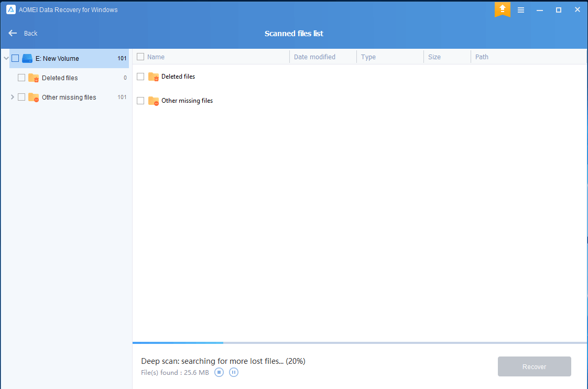Screen dimensions: 588x389
Task: Click the 101 count beside Other missing files
Action: click(122, 97)
